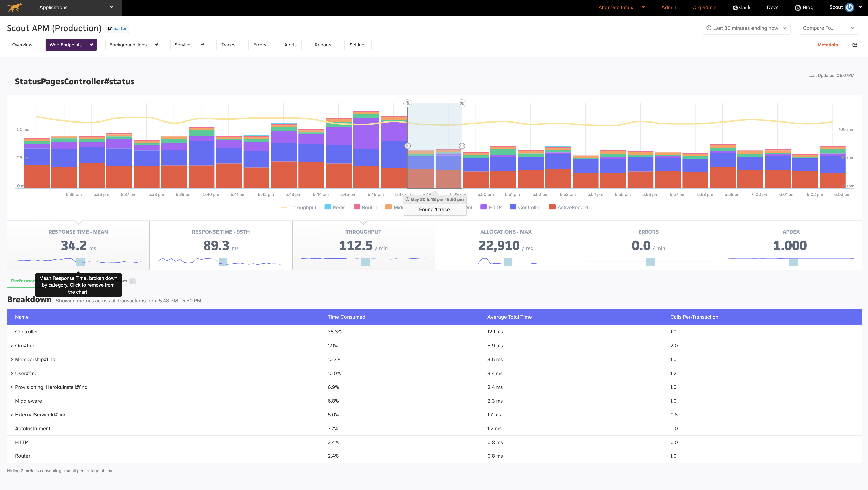Click the share/export icon next to Metadata
The height and width of the screenshot is (490, 868).
[855, 45]
